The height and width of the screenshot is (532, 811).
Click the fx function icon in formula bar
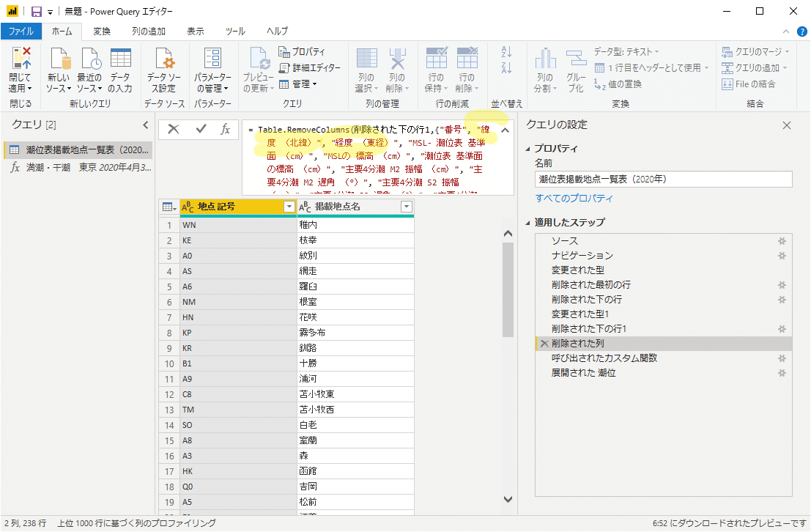(x=226, y=130)
